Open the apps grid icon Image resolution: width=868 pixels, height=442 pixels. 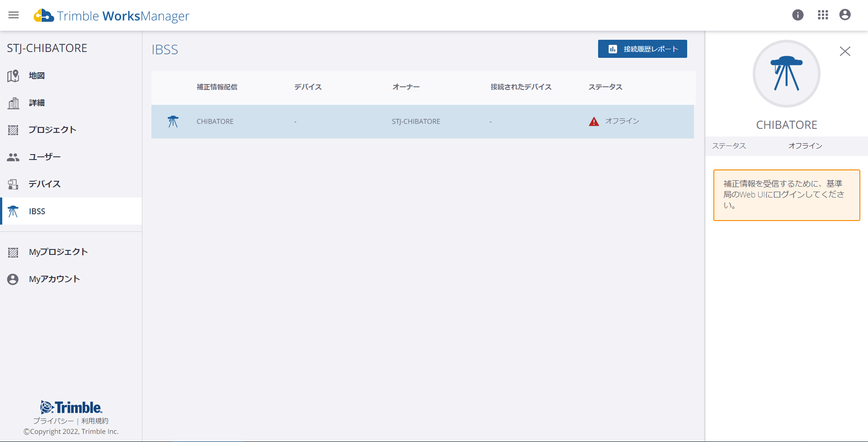pyautogui.click(x=823, y=15)
